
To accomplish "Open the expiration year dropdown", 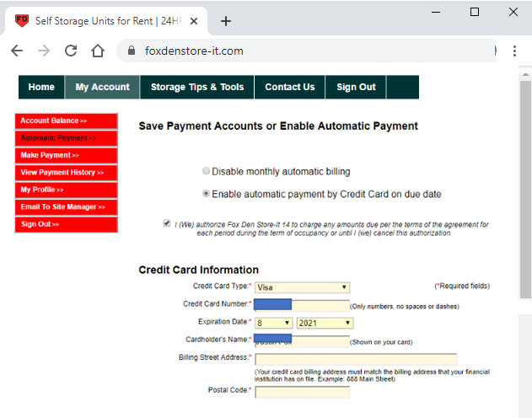I will (325, 323).
